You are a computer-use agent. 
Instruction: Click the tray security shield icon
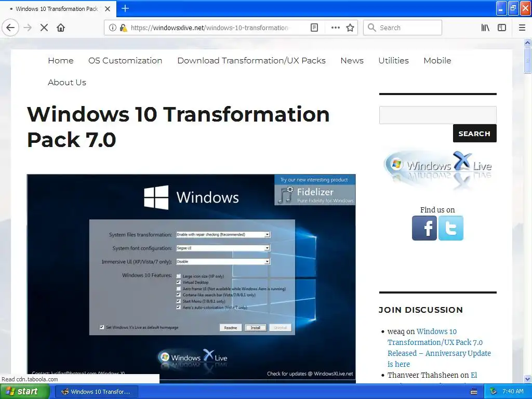[494, 392]
